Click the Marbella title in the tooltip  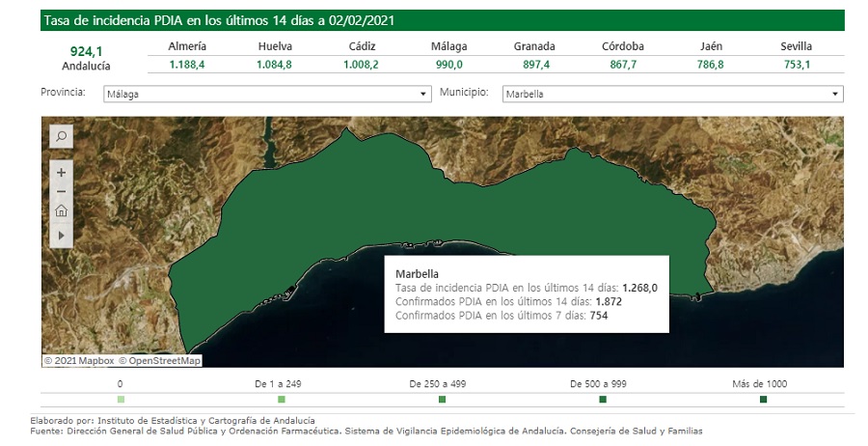[417, 274]
